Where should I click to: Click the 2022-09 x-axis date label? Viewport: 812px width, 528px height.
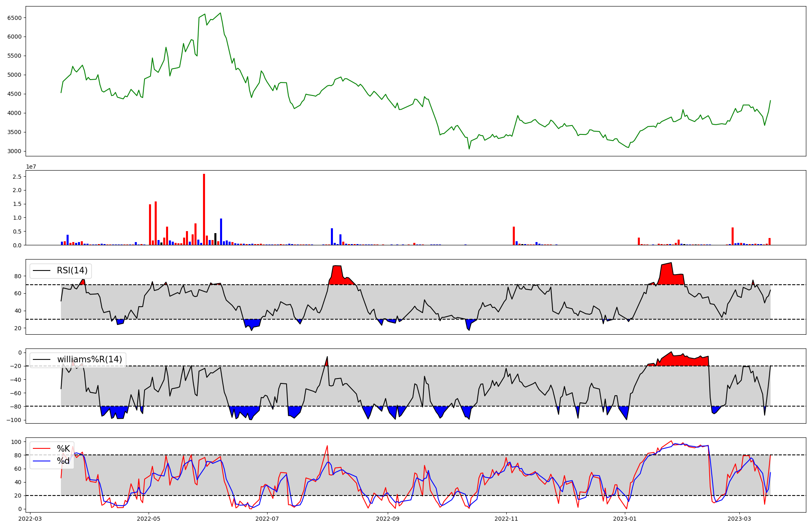tap(388, 519)
